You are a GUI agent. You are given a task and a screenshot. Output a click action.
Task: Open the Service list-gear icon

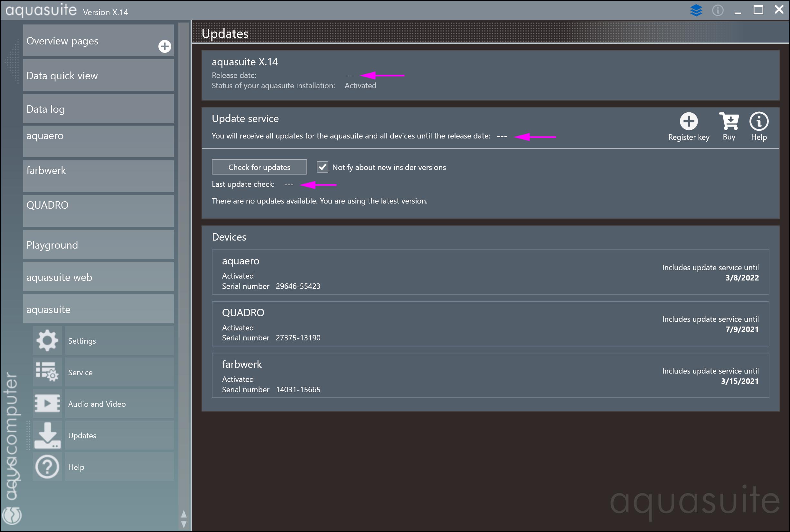coord(47,372)
